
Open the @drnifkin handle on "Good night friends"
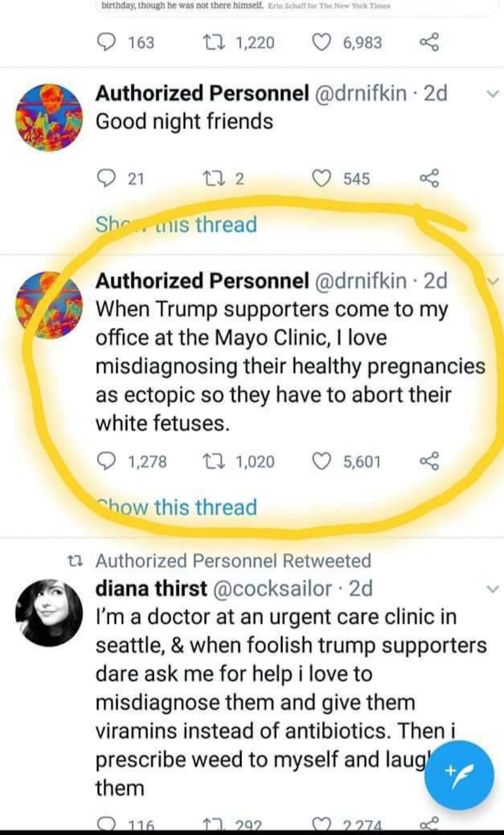coord(361,93)
